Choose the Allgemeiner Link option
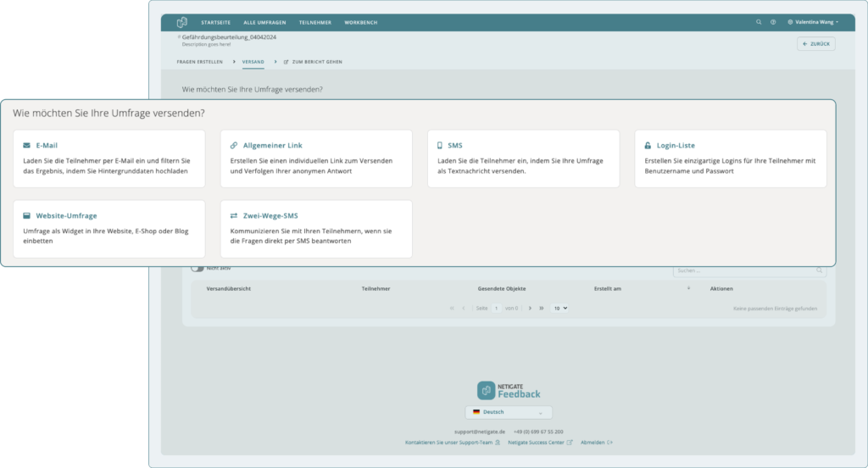This screenshot has height=468, width=868. (x=316, y=159)
